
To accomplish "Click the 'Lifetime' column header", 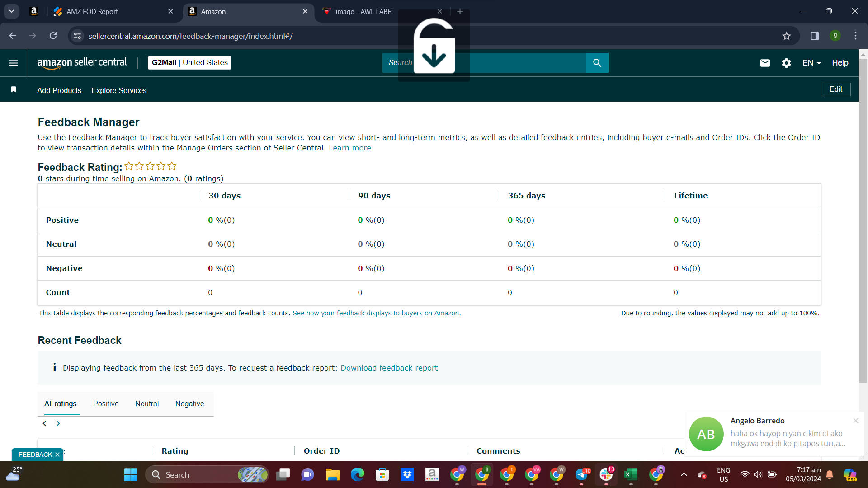I will coord(691,196).
